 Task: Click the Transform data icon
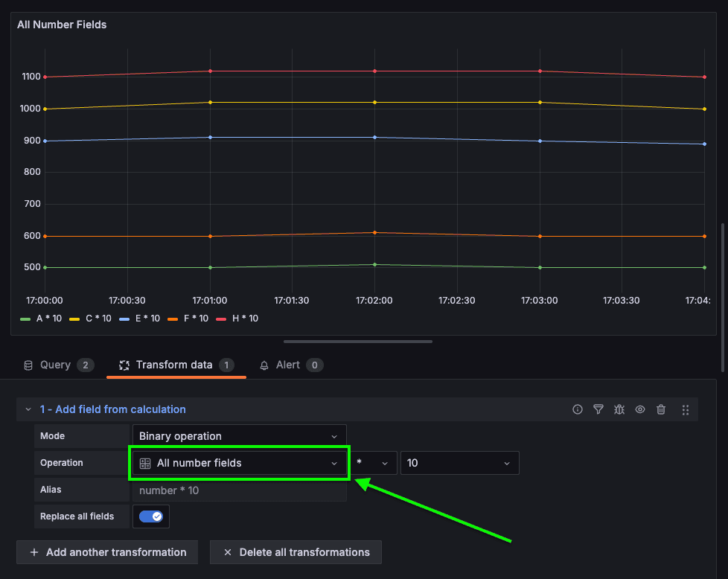[124, 365]
